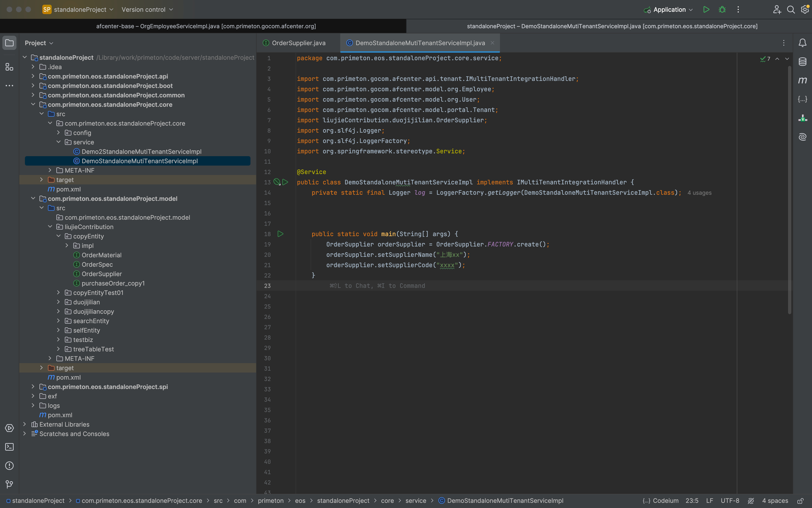812x508 pixels.
Task: Click the implements gutter icon on line 13
Action: [277, 182]
